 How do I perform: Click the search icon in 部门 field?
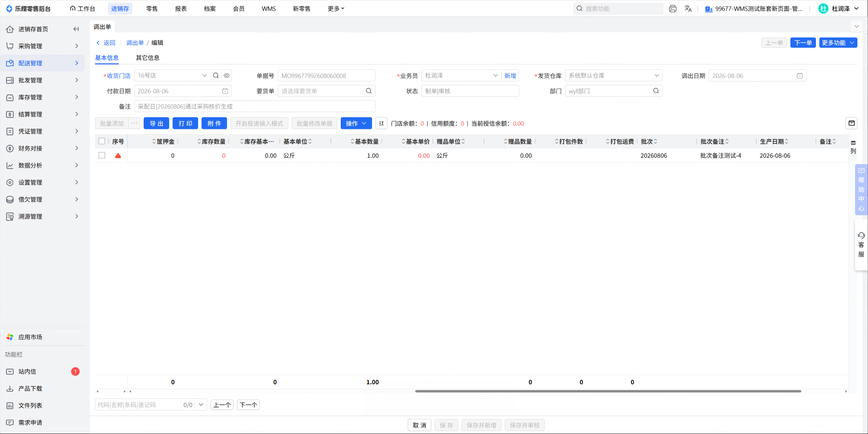coord(656,91)
